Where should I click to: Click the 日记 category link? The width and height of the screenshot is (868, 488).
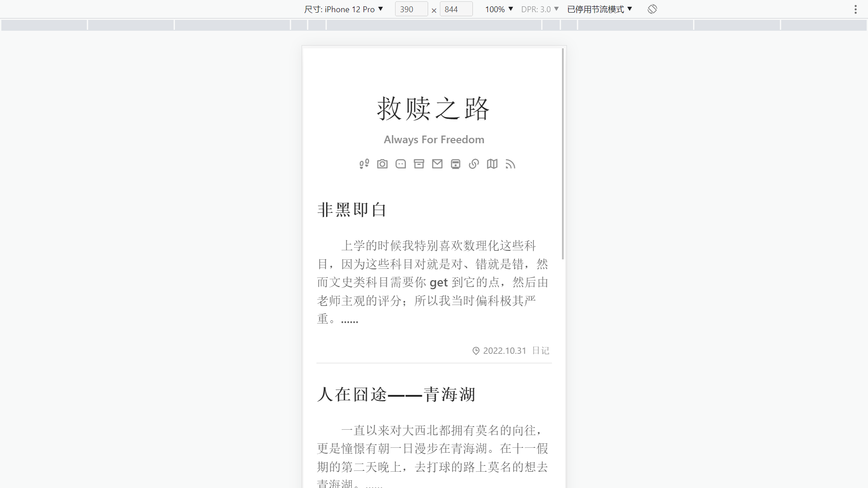pyautogui.click(x=541, y=351)
